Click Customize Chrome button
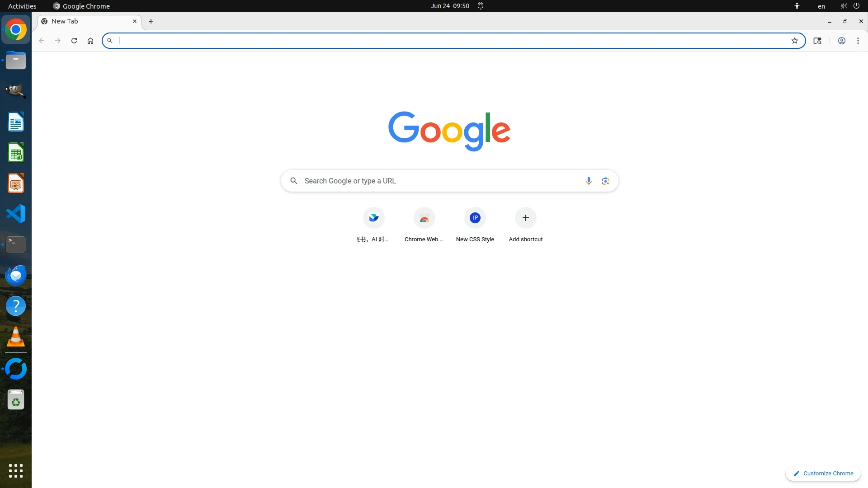The image size is (868, 488). coord(823,473)
